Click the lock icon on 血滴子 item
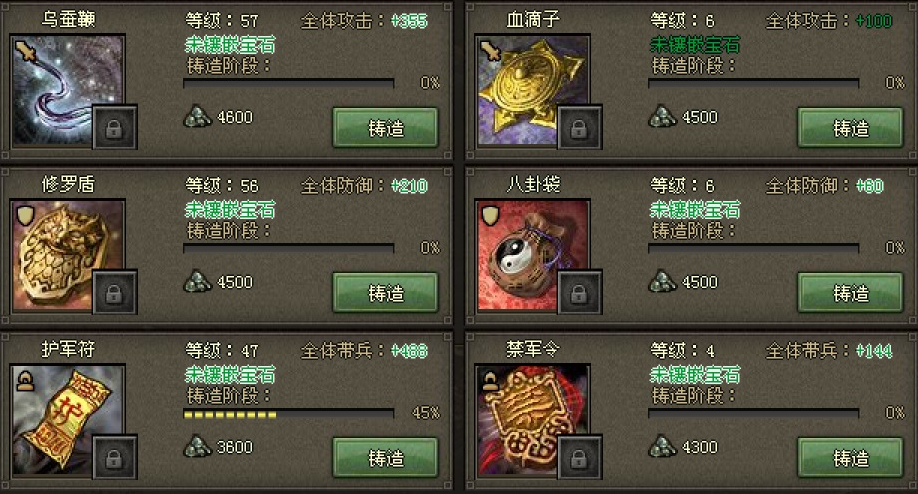This screenshot has height=494, width=918. click(579, 127)
